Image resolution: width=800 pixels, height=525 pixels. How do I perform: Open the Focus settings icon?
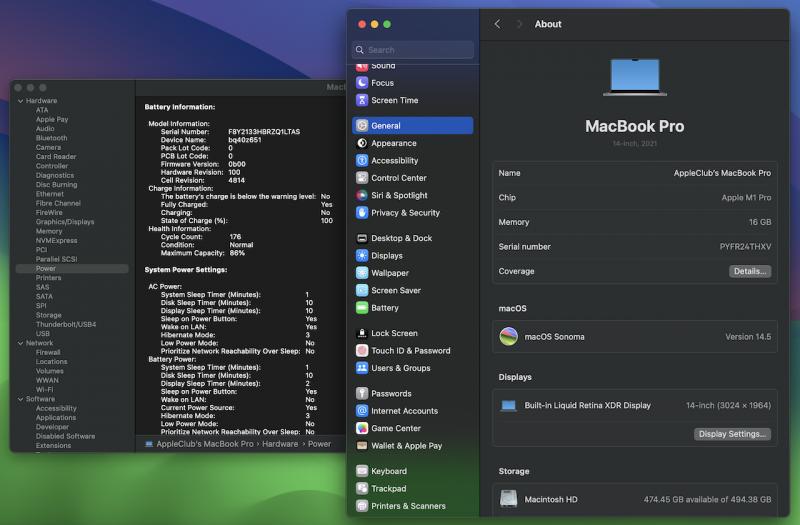362,83
